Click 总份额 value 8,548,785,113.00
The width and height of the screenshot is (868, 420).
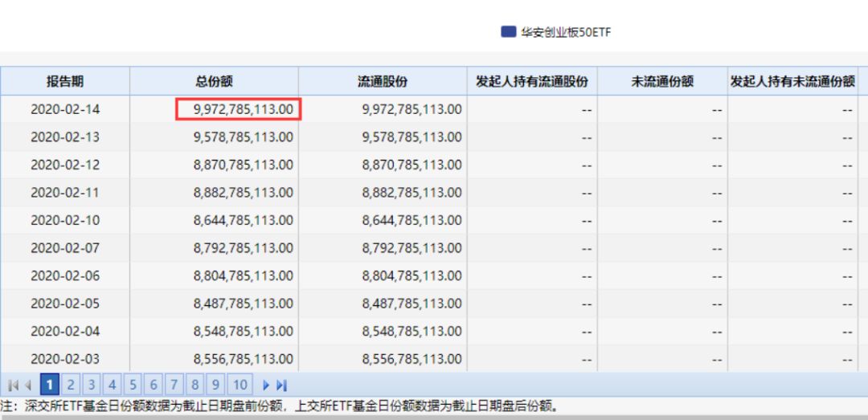[243, 332]
